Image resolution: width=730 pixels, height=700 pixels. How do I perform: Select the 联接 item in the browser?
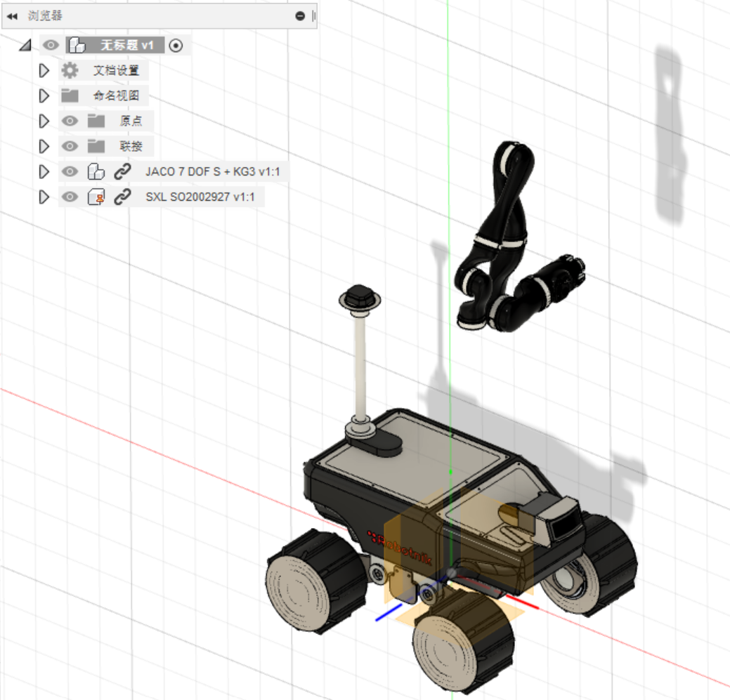[129, 146]
